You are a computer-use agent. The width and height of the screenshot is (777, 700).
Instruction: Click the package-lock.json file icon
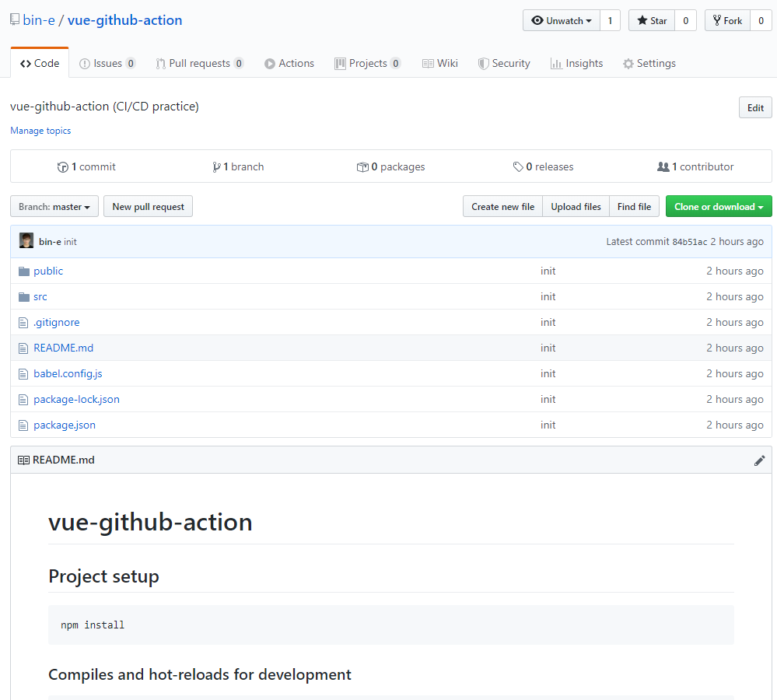coord(23,399)
